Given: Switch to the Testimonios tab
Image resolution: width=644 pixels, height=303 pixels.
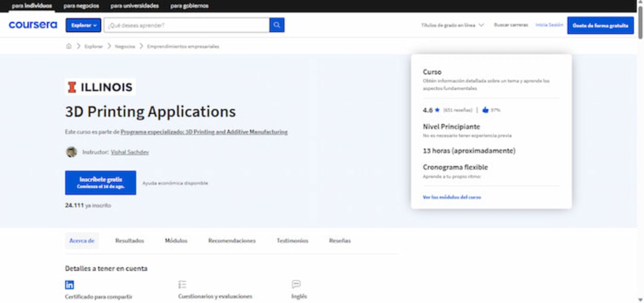Looking at the screenshot, I should [x=293, y=241].
